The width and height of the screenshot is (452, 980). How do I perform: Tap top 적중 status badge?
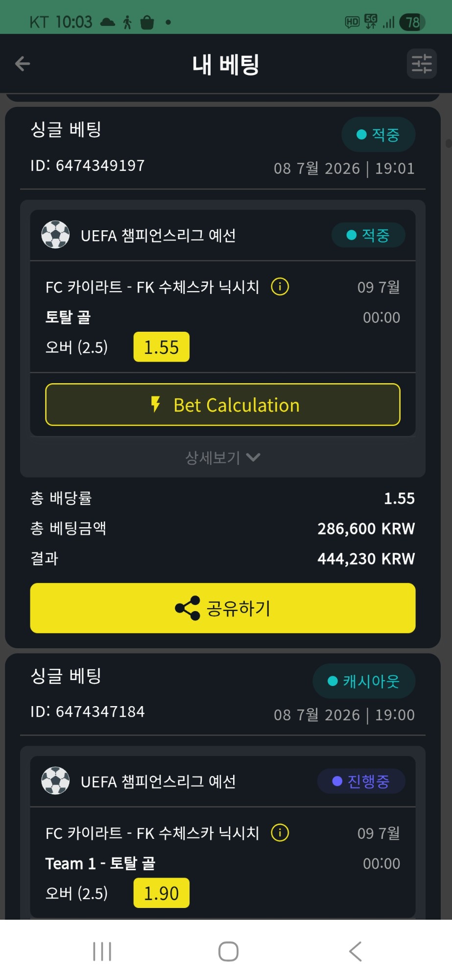379,134
